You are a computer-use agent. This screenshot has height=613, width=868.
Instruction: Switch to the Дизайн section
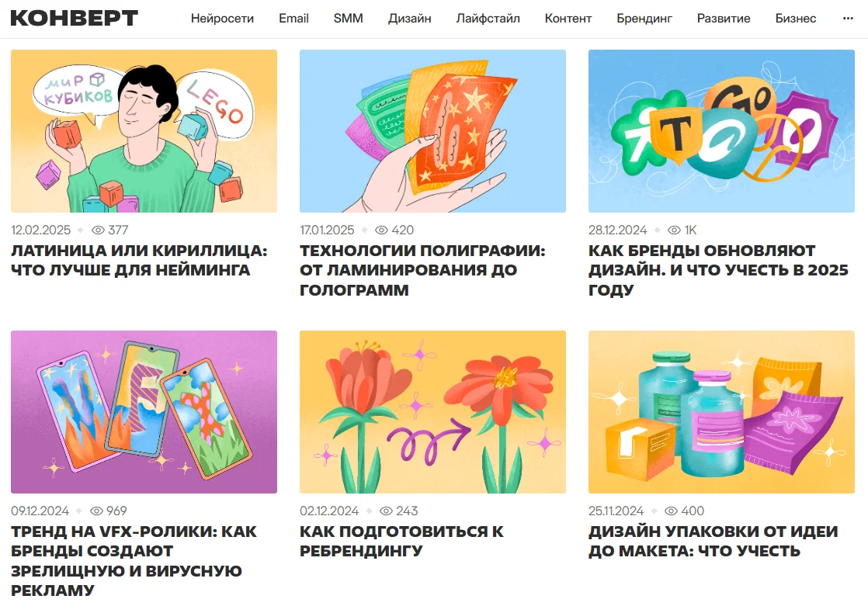[x=410, y=19]
